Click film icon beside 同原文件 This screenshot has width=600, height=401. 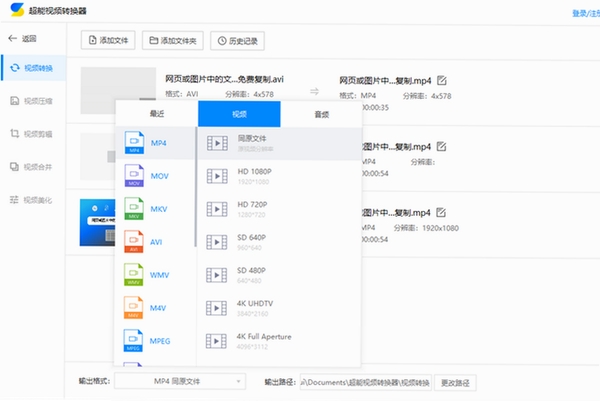(x=217, y=143)
